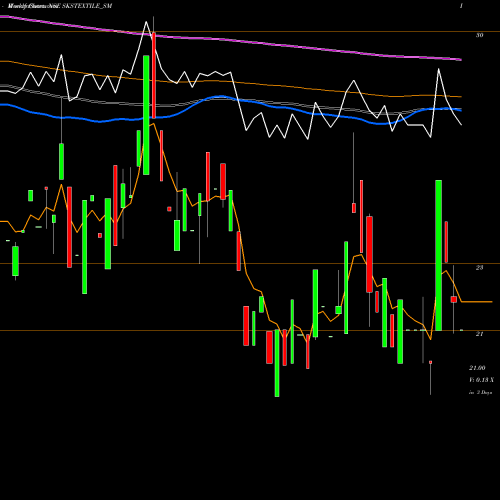
Task: Click the in 2 Days text
Action: pos(480,393)
